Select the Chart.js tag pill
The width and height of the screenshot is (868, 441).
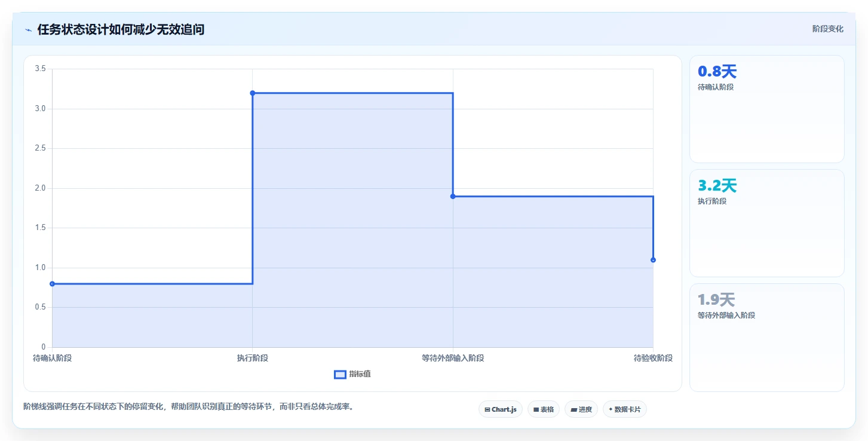coord(501,409)
